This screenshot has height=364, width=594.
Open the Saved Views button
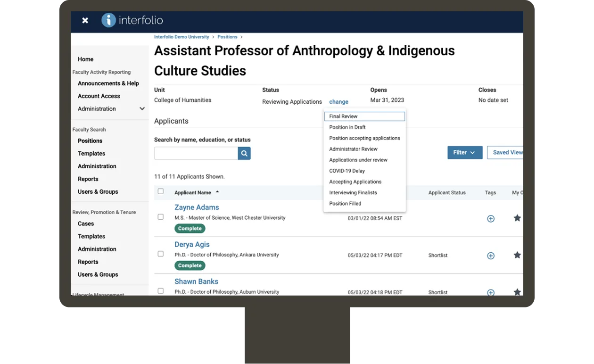[505, 152]
